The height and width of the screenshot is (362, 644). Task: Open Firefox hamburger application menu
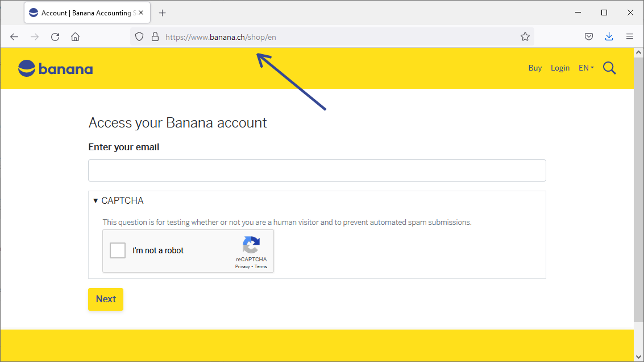(629, 36)
